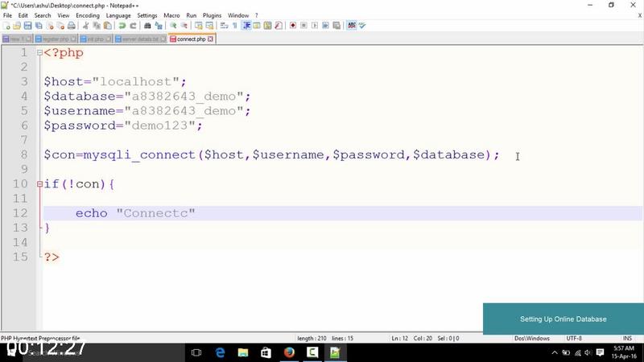The height and width of the screenshot is (362, 644).
Task: Close the connect.php tab with its X
Action: coord(210,39)
